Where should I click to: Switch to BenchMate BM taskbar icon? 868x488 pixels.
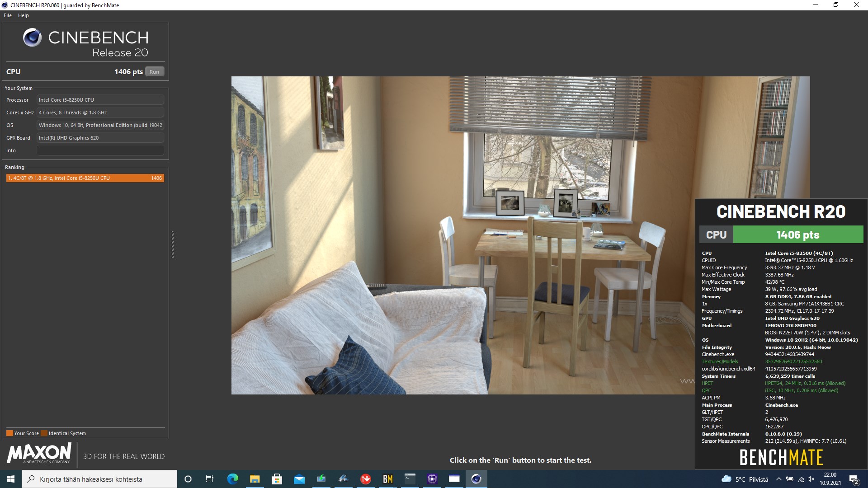point(387,479)
